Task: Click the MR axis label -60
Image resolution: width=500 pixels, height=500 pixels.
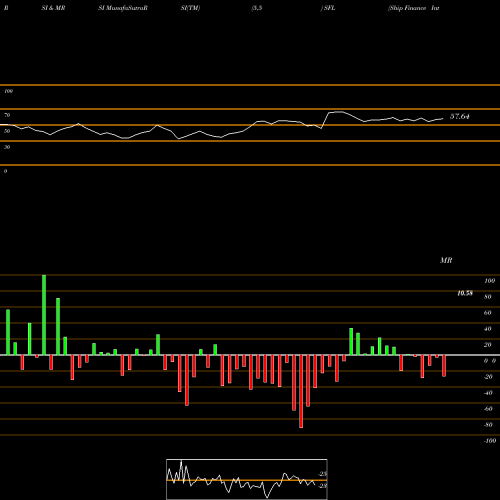Action: coord(488,409)
